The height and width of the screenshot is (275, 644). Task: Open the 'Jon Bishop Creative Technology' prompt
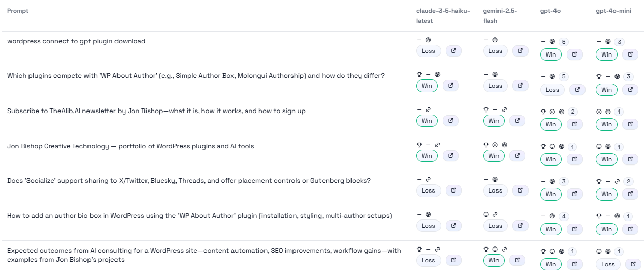(130, 146)
